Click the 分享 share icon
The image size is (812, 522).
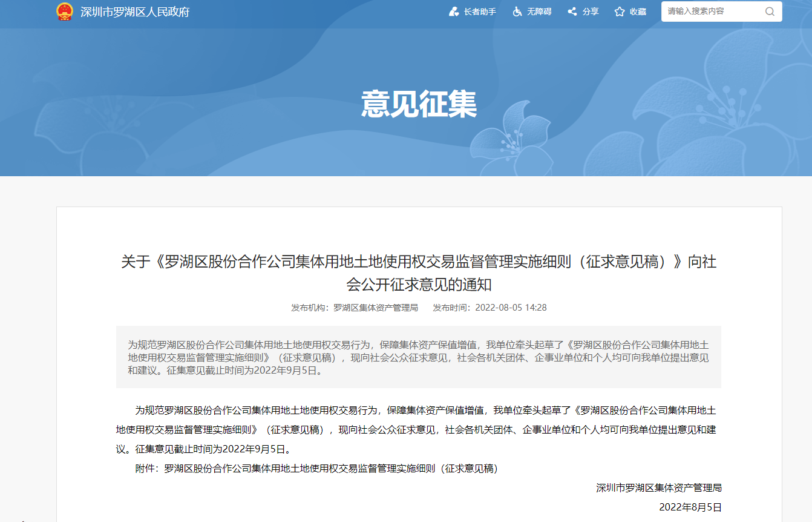point(572,12)
